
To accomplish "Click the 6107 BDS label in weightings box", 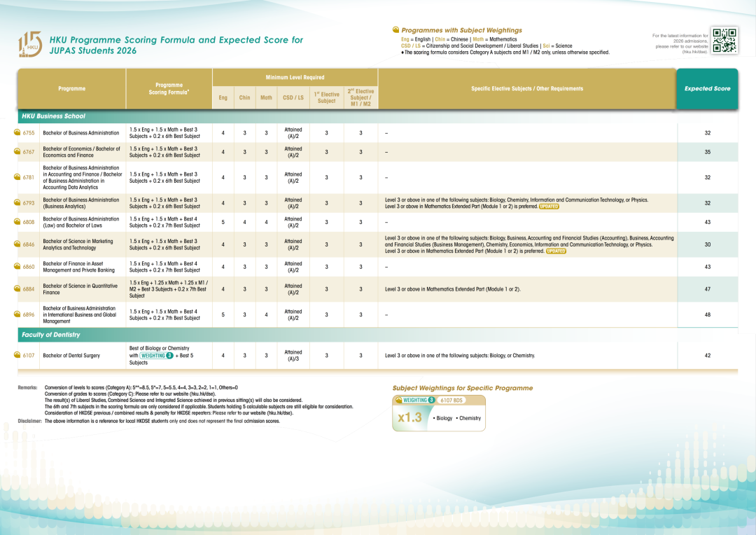I will [x=451, y=401].
